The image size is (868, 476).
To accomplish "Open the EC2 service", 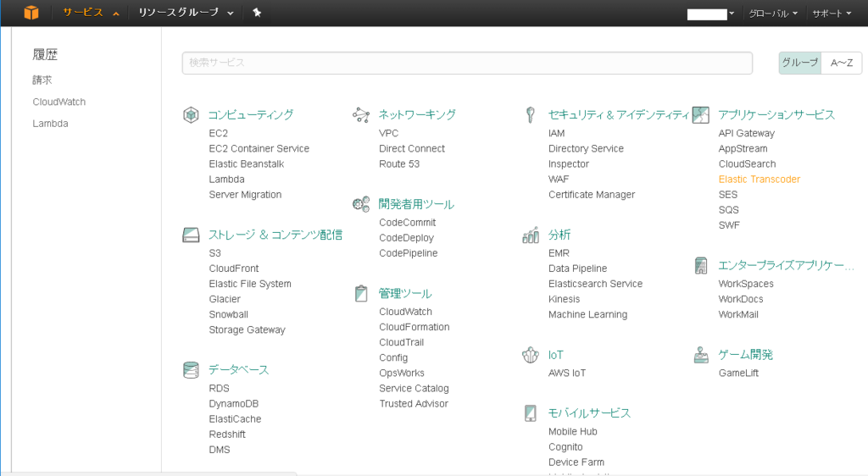I will (218, 133).
